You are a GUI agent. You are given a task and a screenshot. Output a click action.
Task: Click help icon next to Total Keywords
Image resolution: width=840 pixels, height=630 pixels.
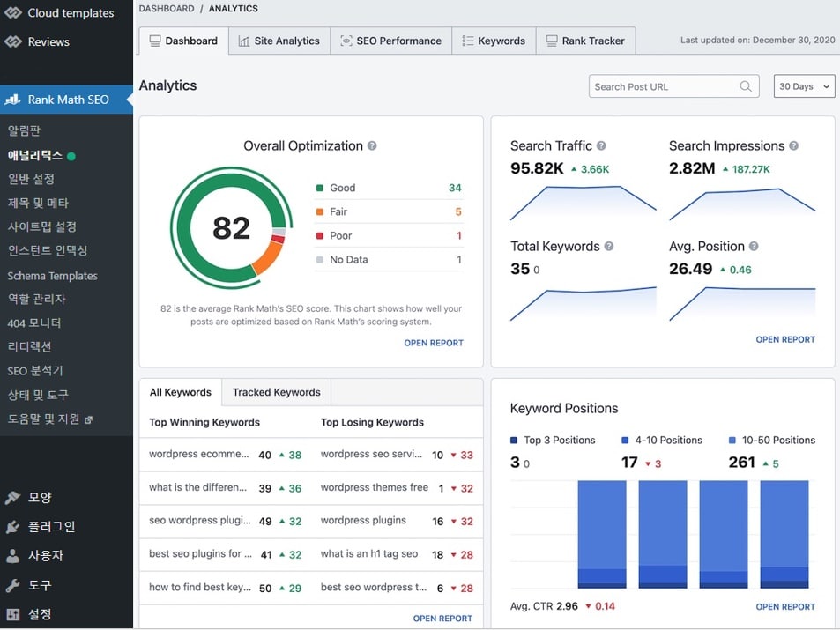(609, 247)
